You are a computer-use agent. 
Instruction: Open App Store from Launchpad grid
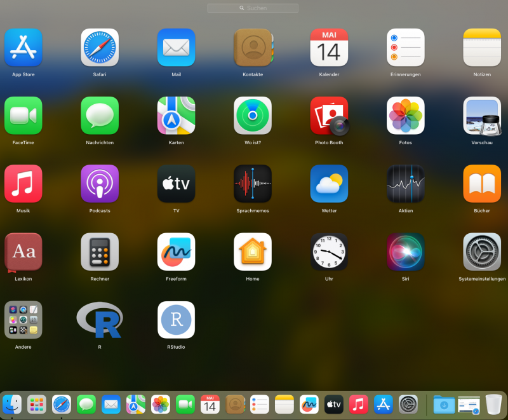23,48
